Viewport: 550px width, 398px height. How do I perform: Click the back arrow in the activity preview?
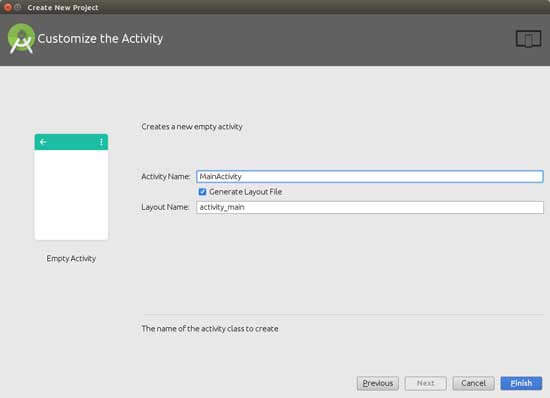click(43, 142)
